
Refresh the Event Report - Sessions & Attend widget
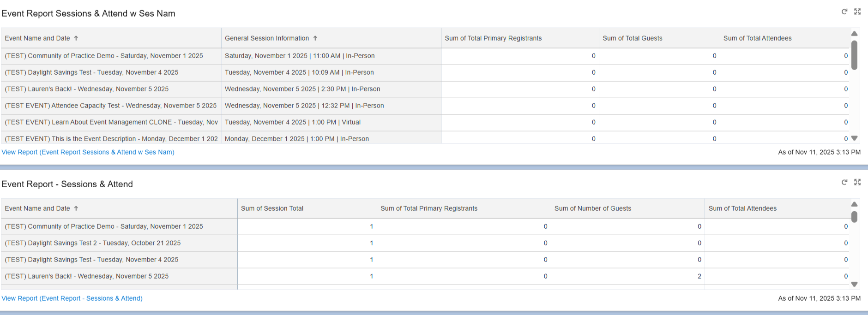844,182
